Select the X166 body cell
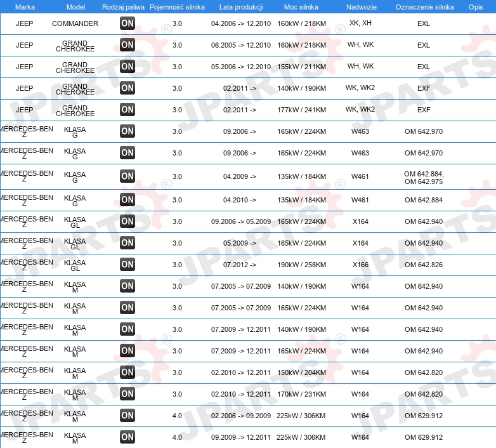This screenshot has height=448, width=496. point(360,265)
